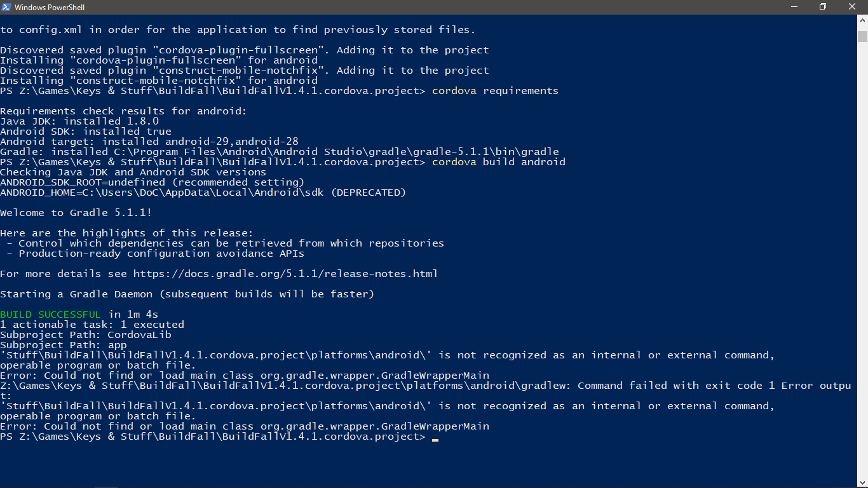The height and width of the screenshot is (488, 868).
Task: Click the vertical scrollbar thumb
Action: click(862, 36)
